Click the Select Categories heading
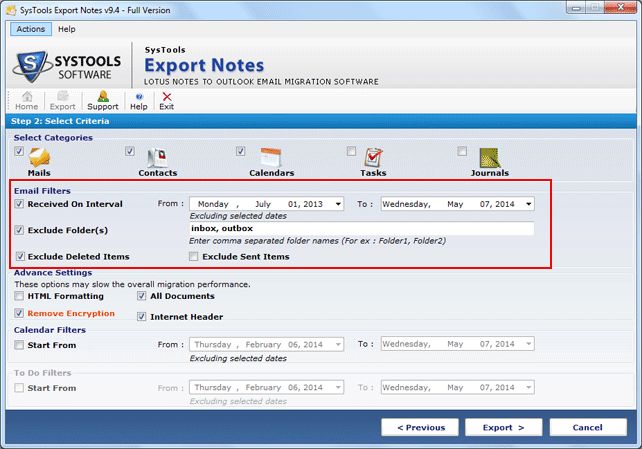Viewport: 642px width, 449px height. point(53,138)
